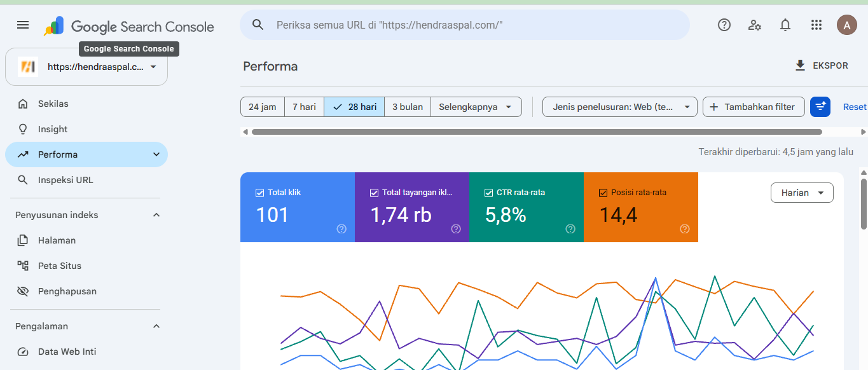Click help icon on CTR rata-rata card

(x=570, y=229)
